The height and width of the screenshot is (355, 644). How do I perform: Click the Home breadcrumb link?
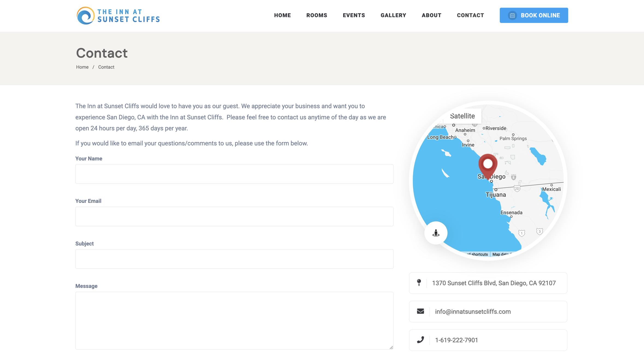pyautogui.click(x=82, y=67)
